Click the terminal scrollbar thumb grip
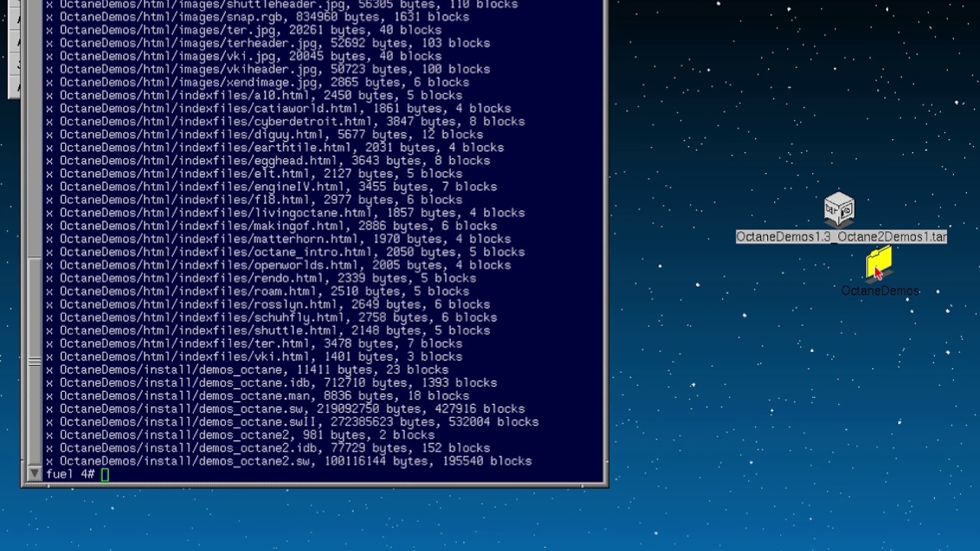This screenshot has width=980, height=551. coord(34,361)
